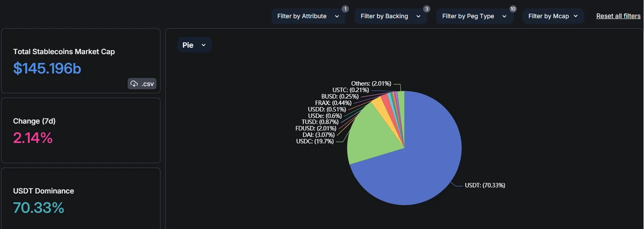Screen dimensions: 644x229
Task: Click the DAI: (3.07%) chart label
Action: point(319,135)
